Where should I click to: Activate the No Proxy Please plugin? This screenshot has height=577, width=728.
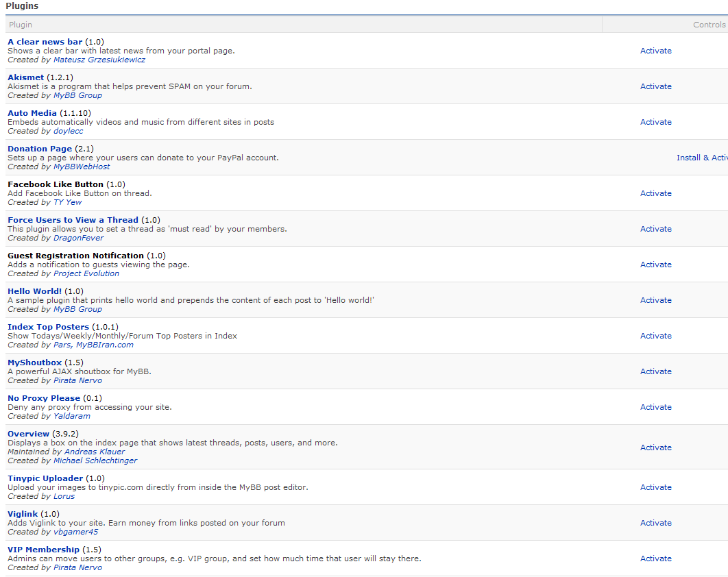655,407
